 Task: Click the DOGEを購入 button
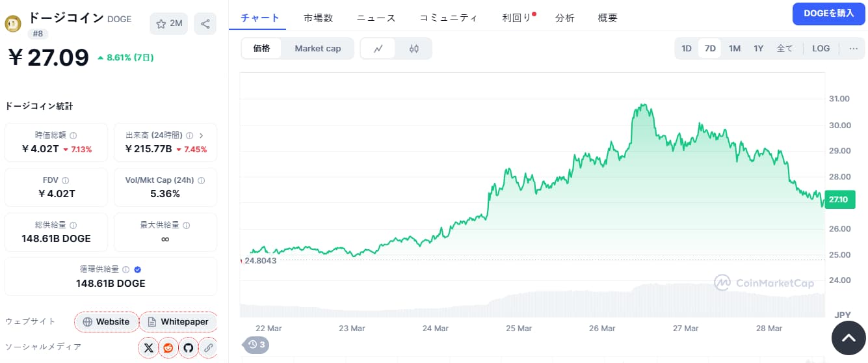click(x=828, y=14)
